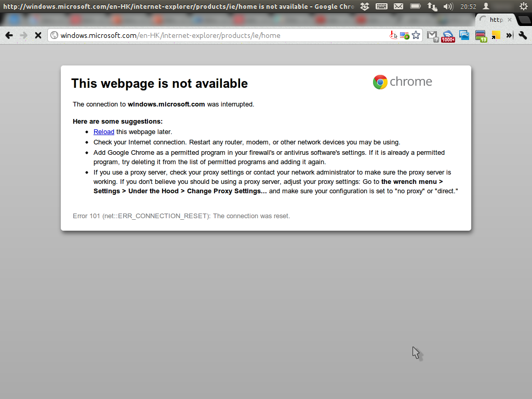
Task: Click the Change Proxy Settings bold text
Action: 227,191
